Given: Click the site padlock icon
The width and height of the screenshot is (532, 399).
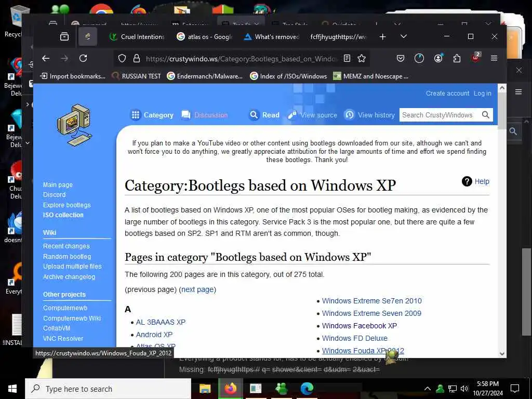Looking at the screenshot, I should (137, 58).
